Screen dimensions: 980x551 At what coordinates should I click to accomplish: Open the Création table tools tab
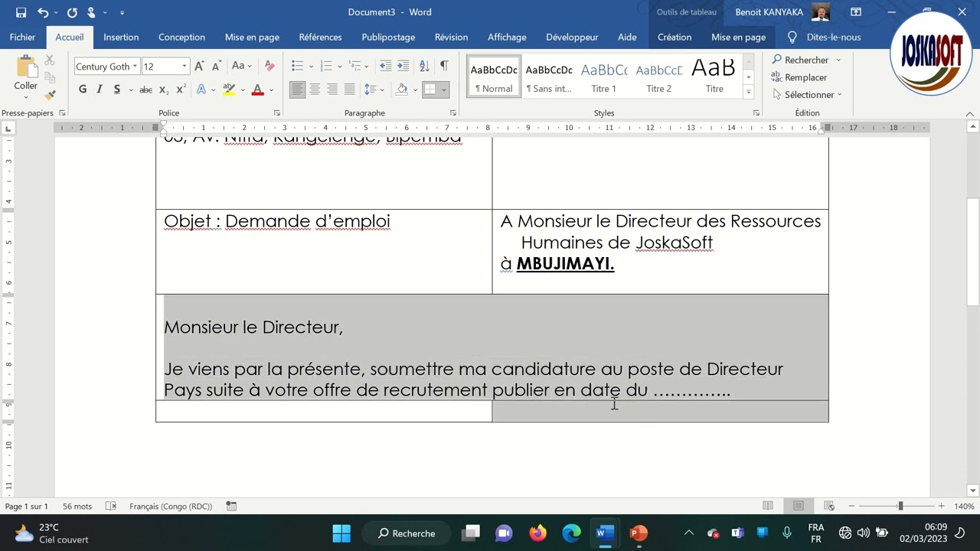pos(675,37)
